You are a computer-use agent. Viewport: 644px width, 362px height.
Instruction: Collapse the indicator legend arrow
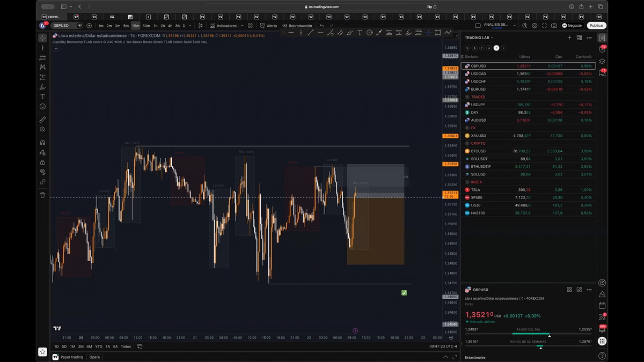(56, 48)
